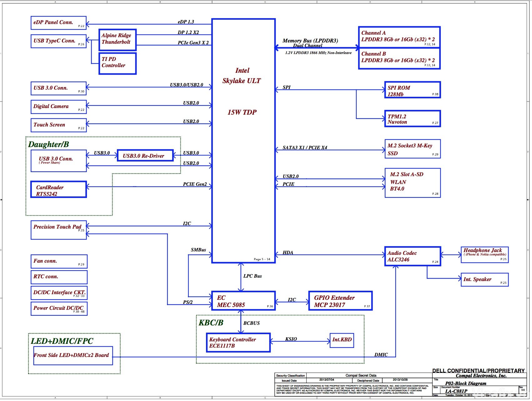Click the Int.KBD block
The image size is (532, 401).
(342, 340)
